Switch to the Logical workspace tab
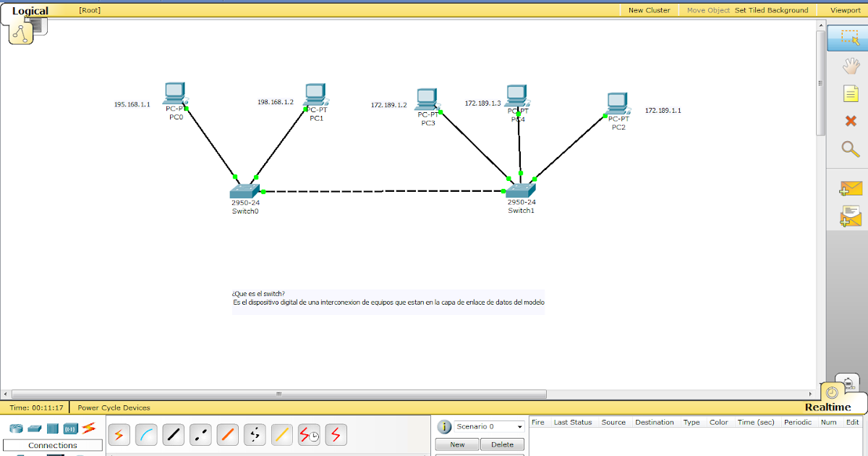The height and width of the screenshot is (456, 868). pyautogui.click(x=29, y=10)
